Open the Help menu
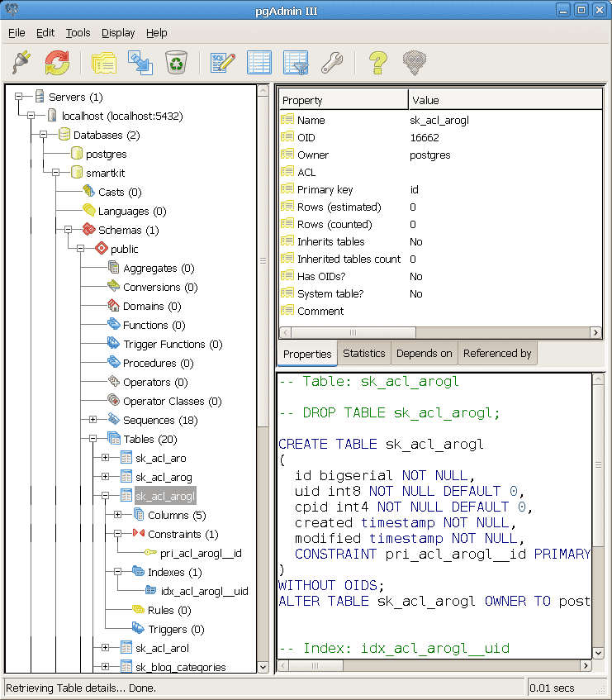This screenshot has height=700, width=612. (157, 32)
